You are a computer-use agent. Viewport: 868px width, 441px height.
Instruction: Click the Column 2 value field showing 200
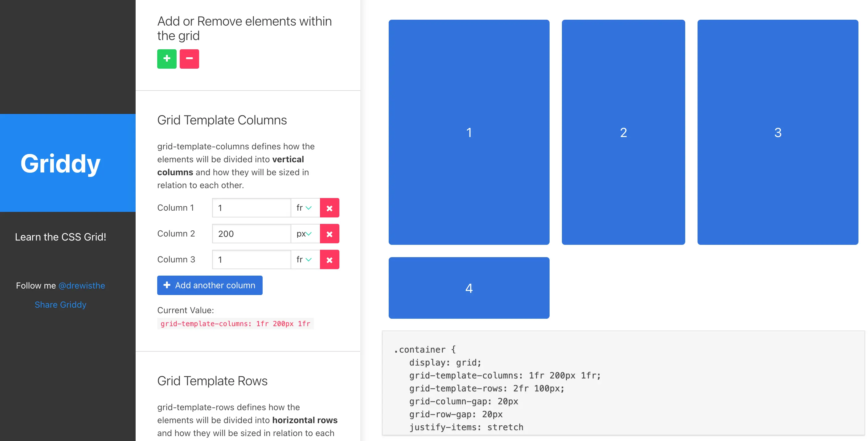pos(251,234)
